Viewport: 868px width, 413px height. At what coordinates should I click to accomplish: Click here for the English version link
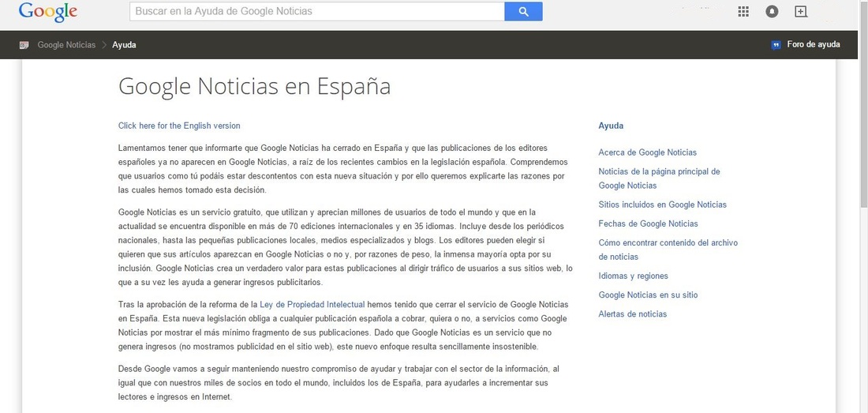point(179,126)
